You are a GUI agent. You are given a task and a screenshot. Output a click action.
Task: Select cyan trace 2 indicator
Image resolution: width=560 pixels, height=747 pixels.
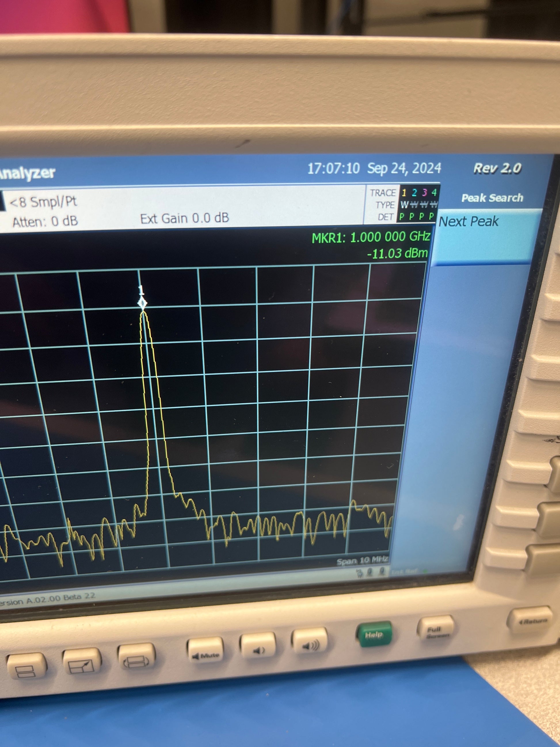pos(414,193)
